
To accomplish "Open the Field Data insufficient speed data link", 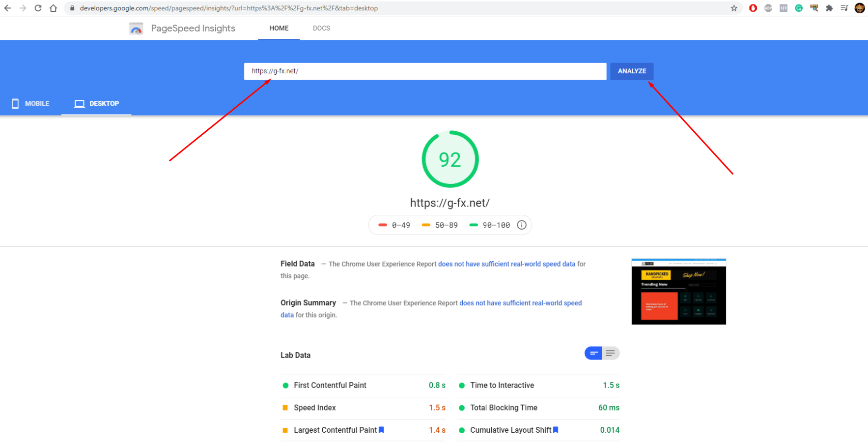I will 506,264.
